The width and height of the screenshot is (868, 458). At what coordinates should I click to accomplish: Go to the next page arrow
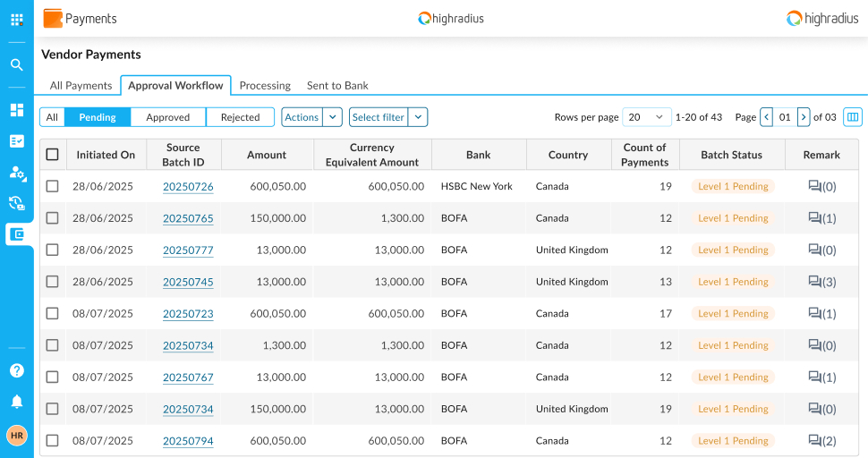coord(804,117)
